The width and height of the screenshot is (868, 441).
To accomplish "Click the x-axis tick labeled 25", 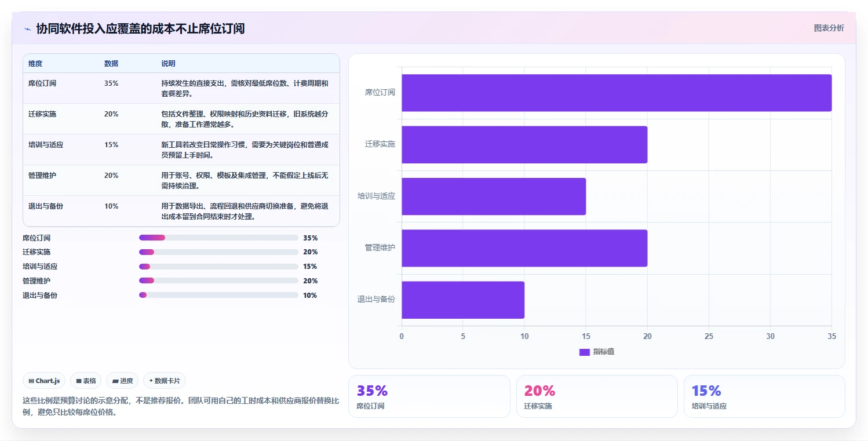I will 709,336.
